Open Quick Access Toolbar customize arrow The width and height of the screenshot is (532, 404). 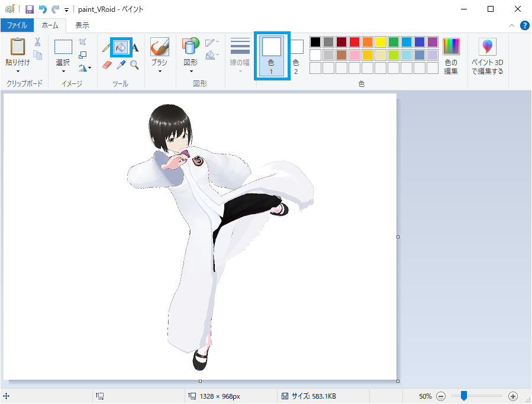66,10
